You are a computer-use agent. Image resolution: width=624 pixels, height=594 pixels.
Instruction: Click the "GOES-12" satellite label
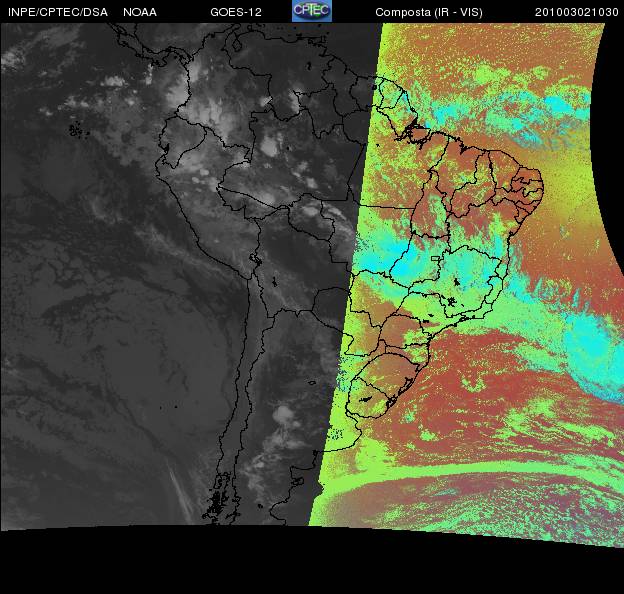[236, 12]
